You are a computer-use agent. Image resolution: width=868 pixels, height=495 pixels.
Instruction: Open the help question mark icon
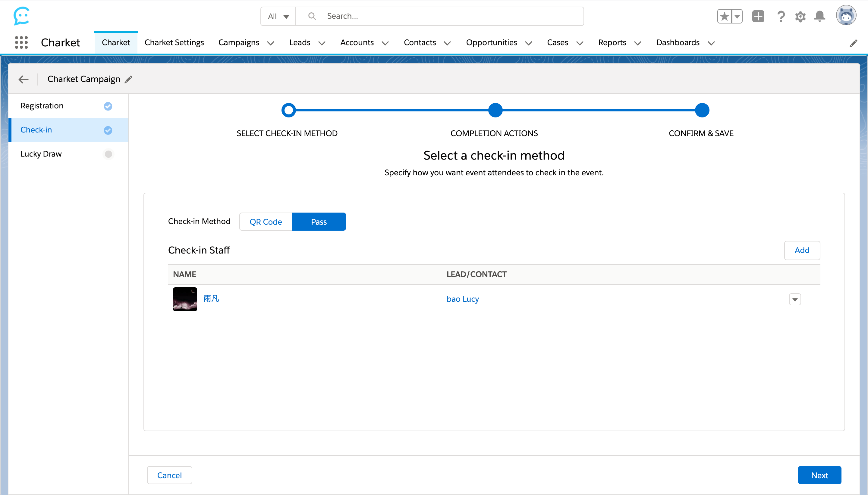781,16
